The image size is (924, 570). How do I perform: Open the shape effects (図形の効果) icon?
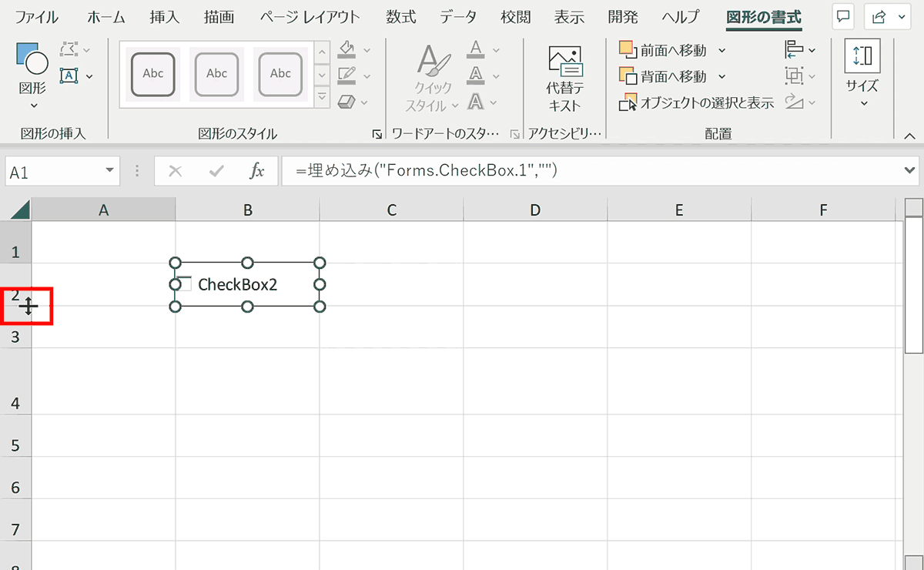[x=346, y=101]
